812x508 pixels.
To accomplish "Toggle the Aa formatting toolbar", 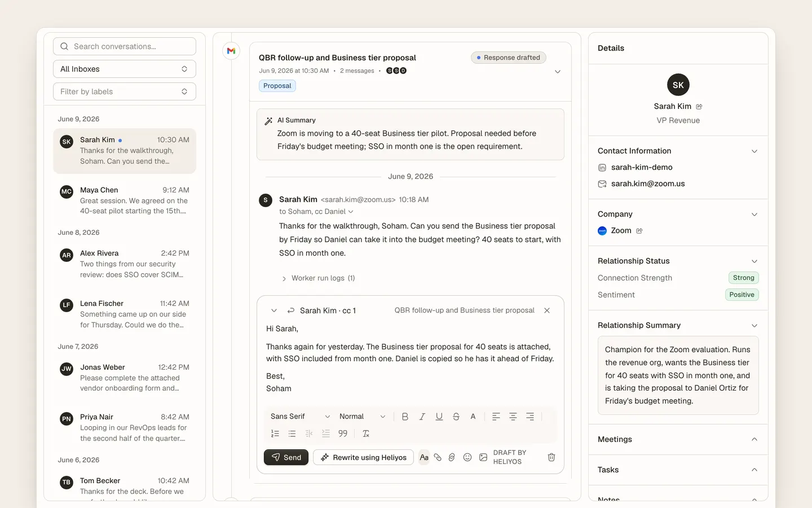I will [x=424, y=457].
